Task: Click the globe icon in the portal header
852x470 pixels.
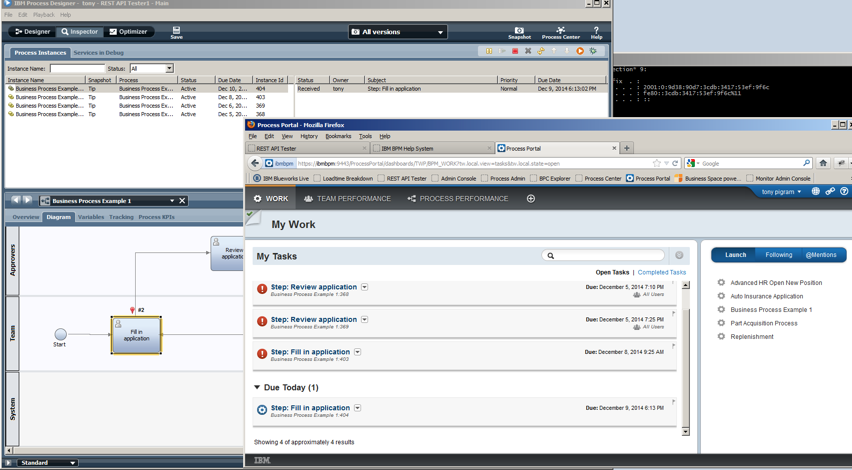Action: pyautogui.click(x=816, y=191)
